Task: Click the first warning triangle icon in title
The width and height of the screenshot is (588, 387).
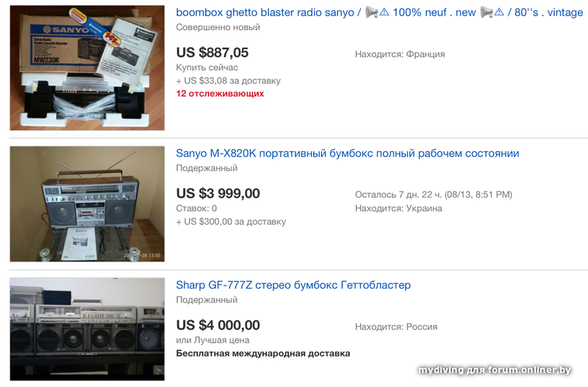Action: coord(384,12)
